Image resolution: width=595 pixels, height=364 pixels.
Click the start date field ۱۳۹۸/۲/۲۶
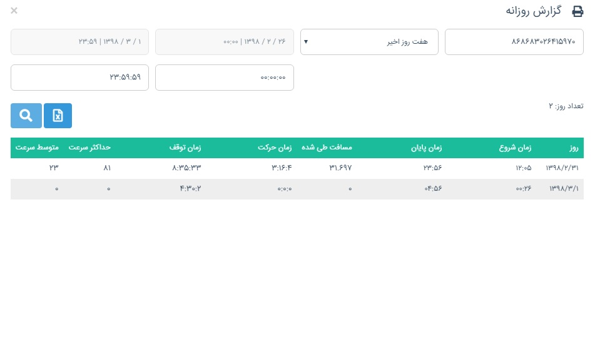click(x=224, y=42)
